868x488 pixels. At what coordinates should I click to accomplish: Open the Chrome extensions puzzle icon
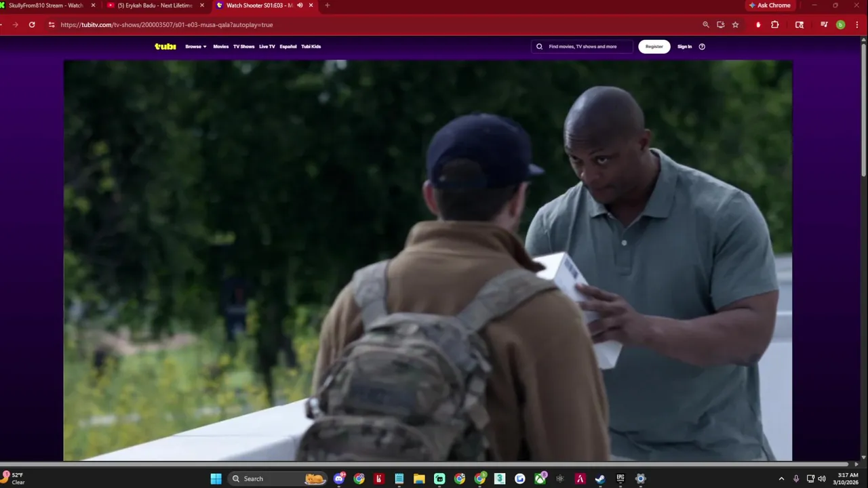point(775,24)
